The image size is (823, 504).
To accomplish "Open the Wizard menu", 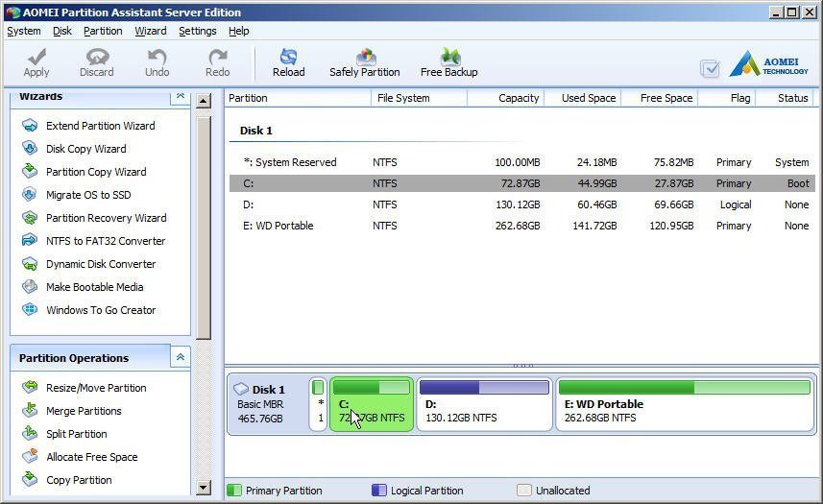I will (x=151, y=31).
